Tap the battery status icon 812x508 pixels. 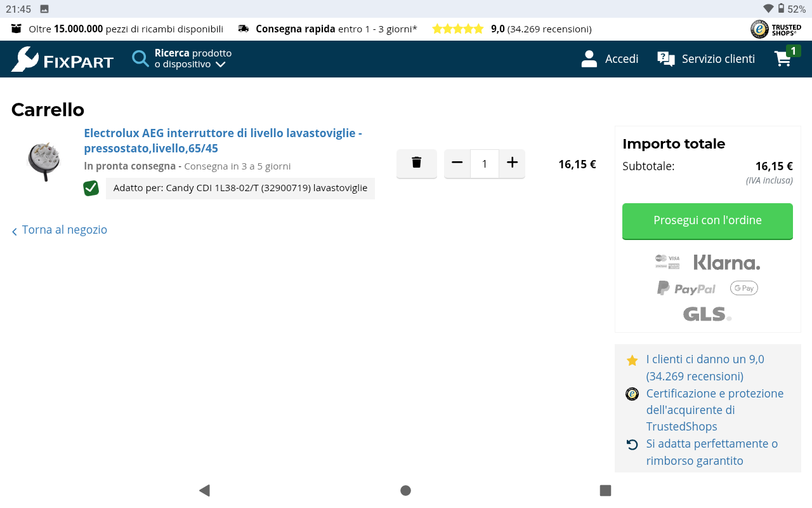[781, 9]
